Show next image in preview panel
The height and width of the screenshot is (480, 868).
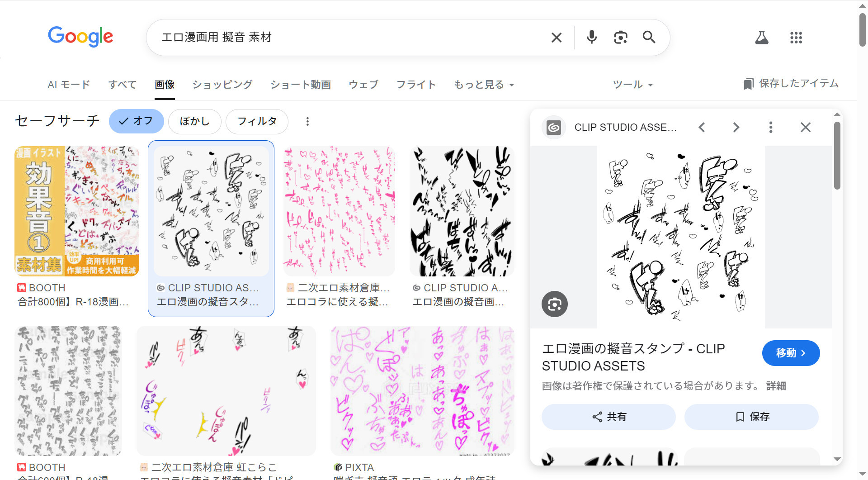click(x=736, y=128)
